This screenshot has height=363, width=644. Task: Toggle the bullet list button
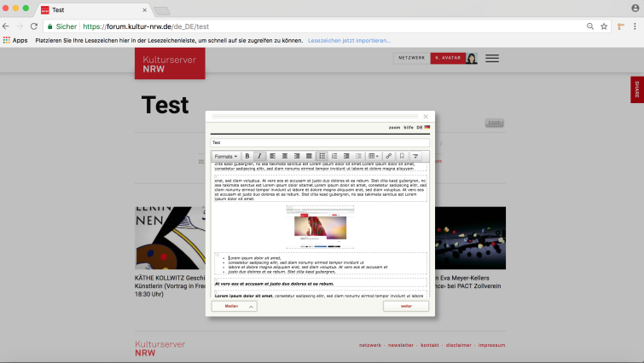click(x=322, y=156)
